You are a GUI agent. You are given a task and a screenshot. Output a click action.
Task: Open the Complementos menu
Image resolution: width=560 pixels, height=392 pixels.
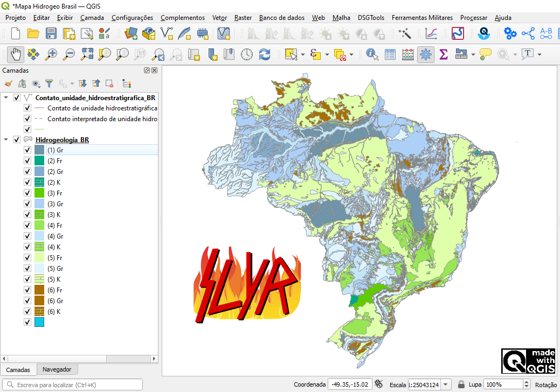pyautogui.click(x=183, y=17)
